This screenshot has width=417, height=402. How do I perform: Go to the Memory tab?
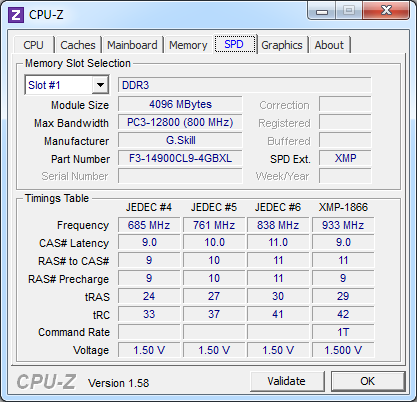pos(188,45)
